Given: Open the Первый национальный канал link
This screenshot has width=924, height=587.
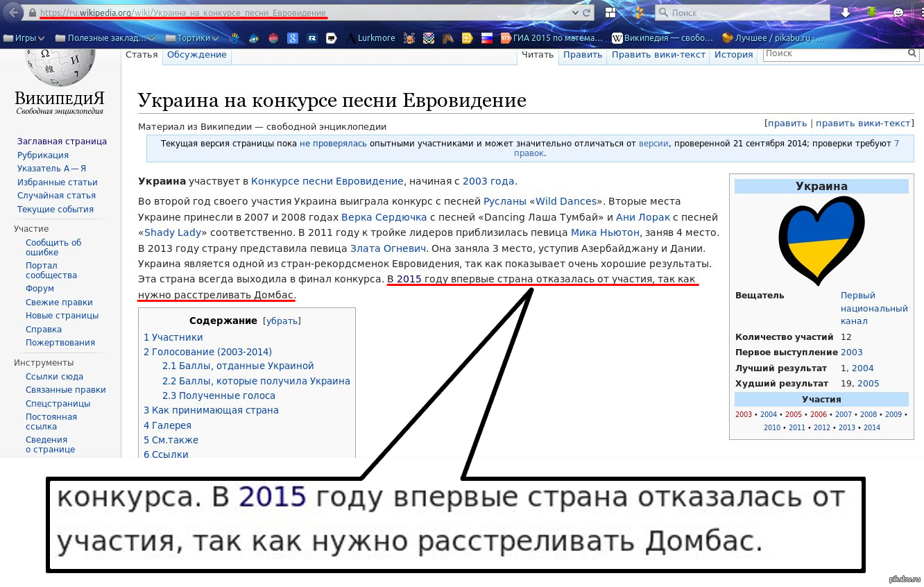Looking at the screenshot, I should click(874, 308).
